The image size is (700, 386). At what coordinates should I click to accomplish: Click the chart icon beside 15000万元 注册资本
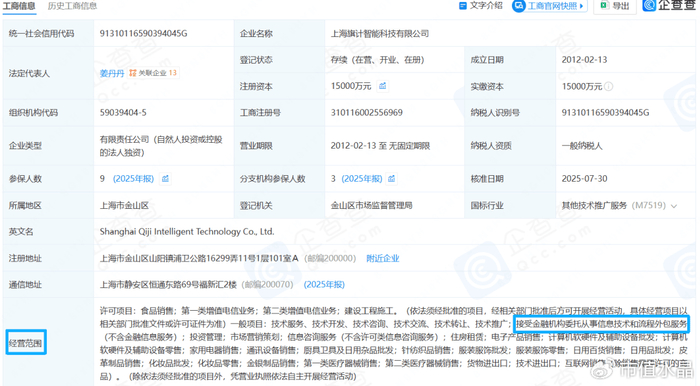point(383,86)
